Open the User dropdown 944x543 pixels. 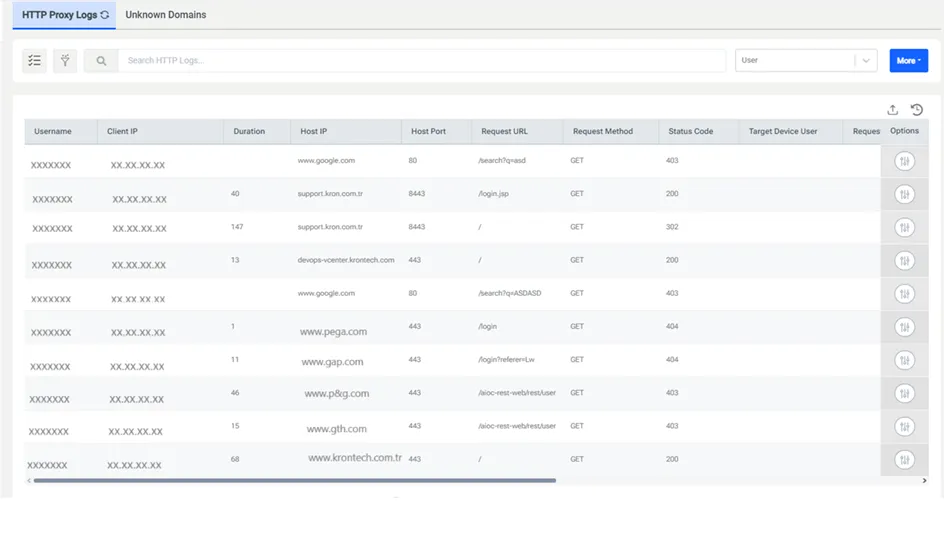click(x=806, y=60)
